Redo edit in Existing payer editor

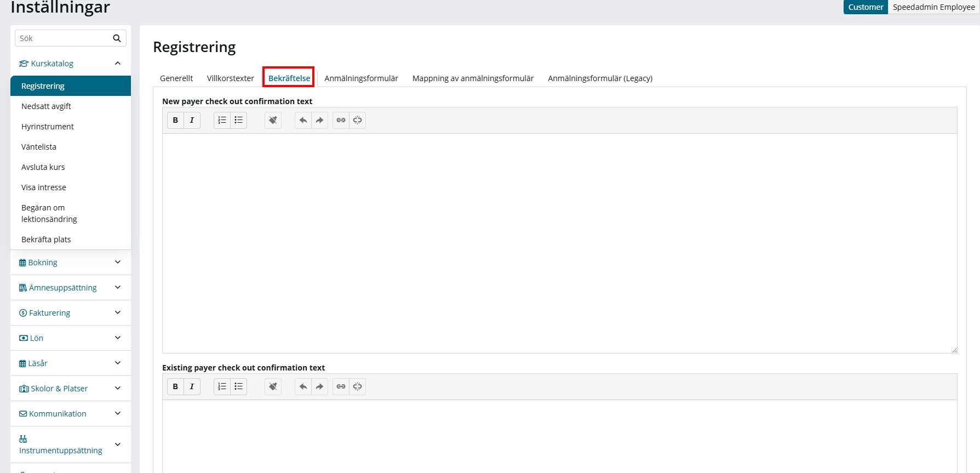[x=319, y=386]
